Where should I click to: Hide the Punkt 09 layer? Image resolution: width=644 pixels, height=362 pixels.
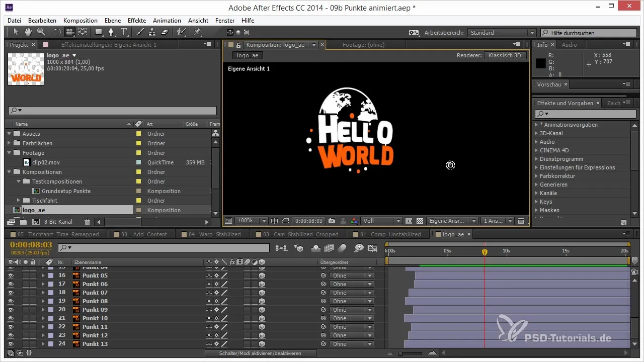click(x=11, y=310)
